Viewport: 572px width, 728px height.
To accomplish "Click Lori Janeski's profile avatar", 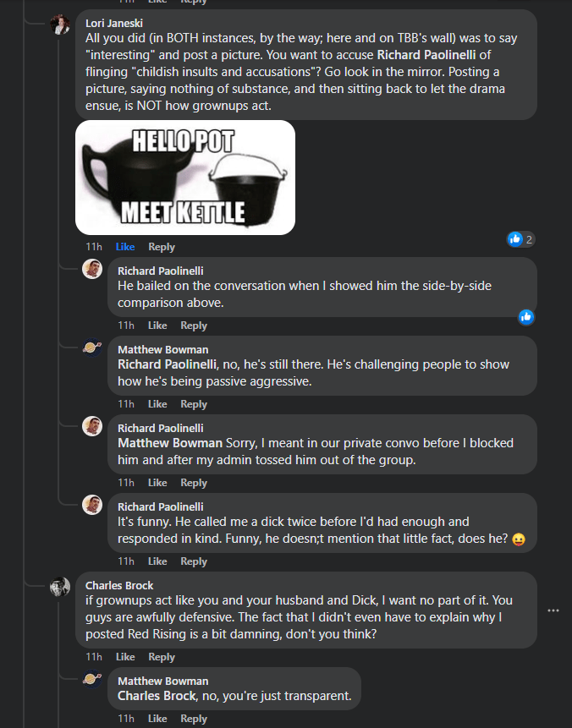I will click(60, 25).
